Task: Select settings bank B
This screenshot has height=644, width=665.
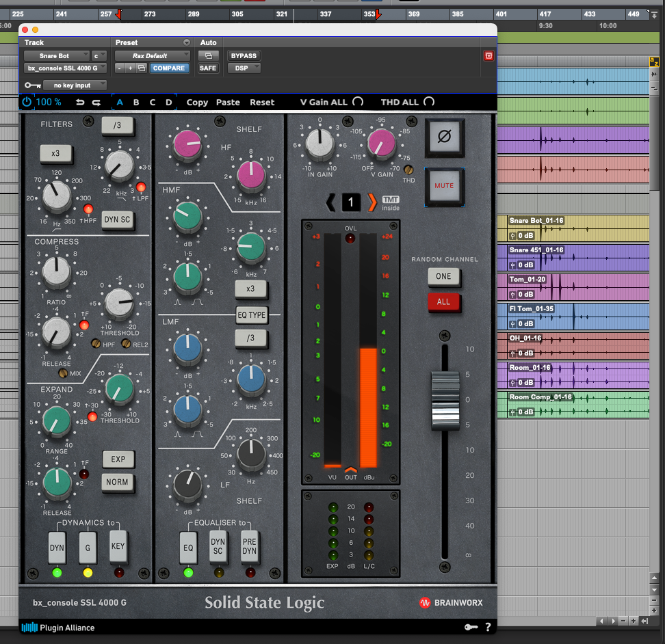Action: (136, 103)
